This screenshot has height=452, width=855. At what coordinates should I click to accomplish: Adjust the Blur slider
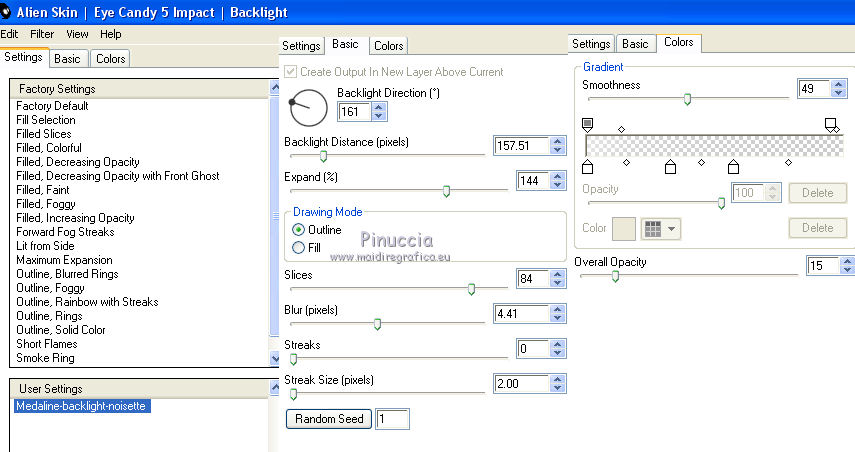tap(377, 324)
